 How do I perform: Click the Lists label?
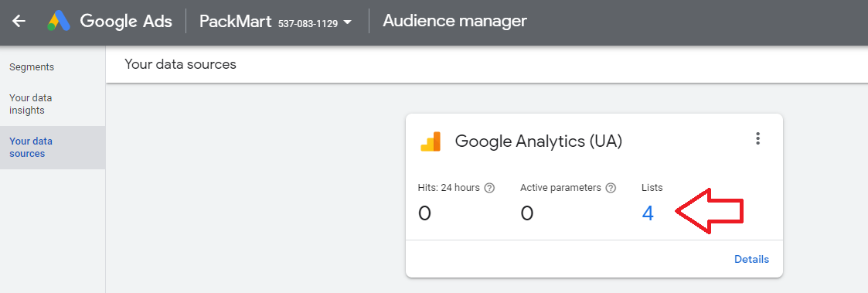click(x=652, y=188)
